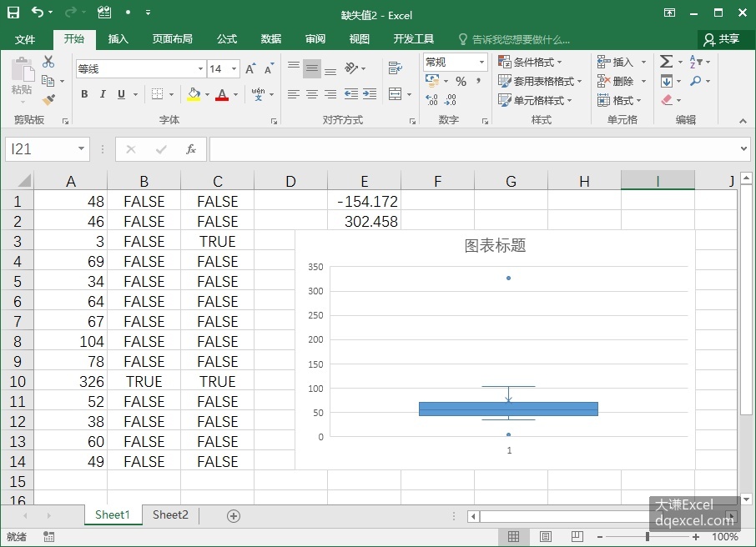
Task: Open the font name 等线 dropdown
Action: [200, 69]
